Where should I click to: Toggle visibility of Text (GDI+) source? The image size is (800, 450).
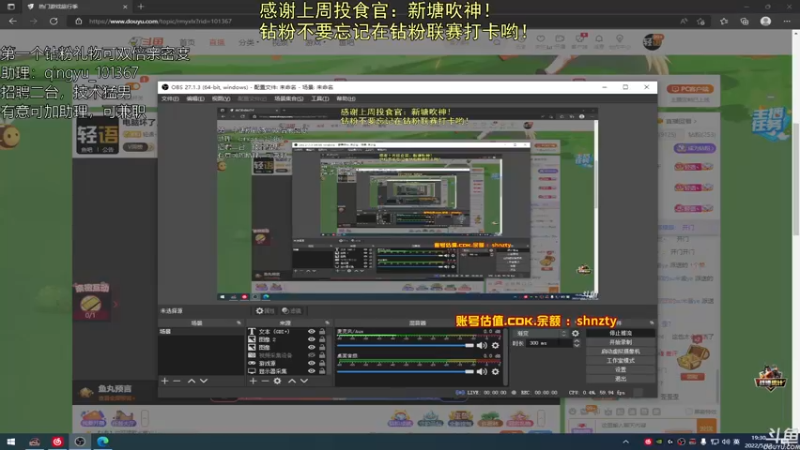[x=311, y=332]
